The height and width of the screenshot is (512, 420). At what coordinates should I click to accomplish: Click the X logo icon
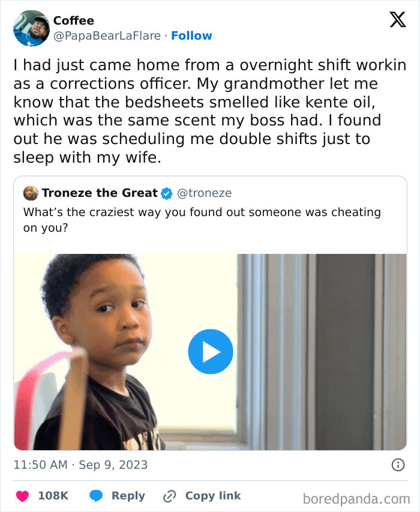[x=397, y=20]
